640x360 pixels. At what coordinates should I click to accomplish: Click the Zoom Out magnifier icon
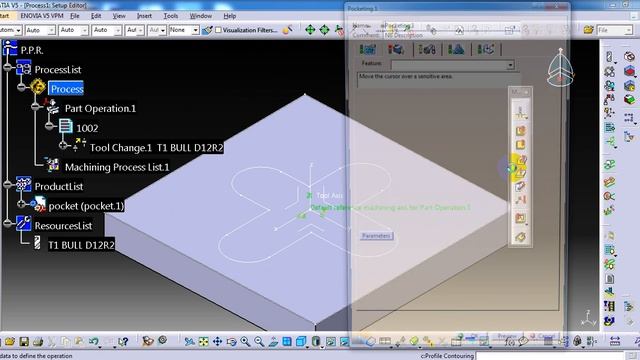pos(259,341)
